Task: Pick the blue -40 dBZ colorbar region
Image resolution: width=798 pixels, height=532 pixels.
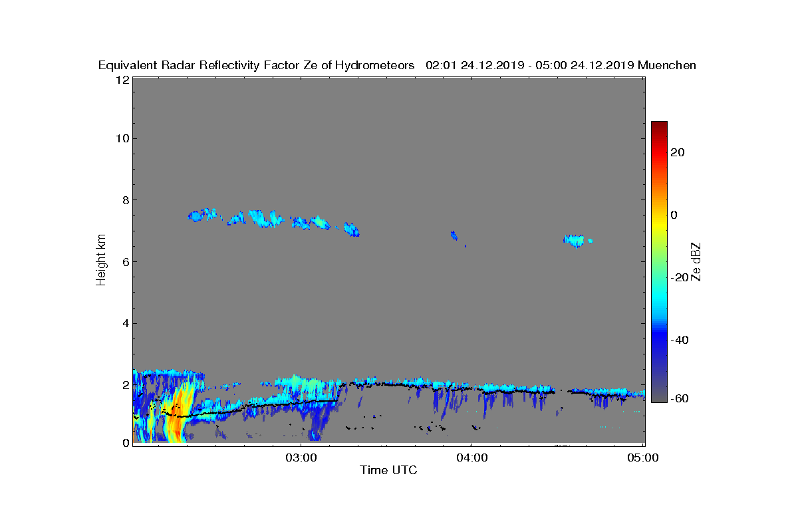Action: coord(659,340)
